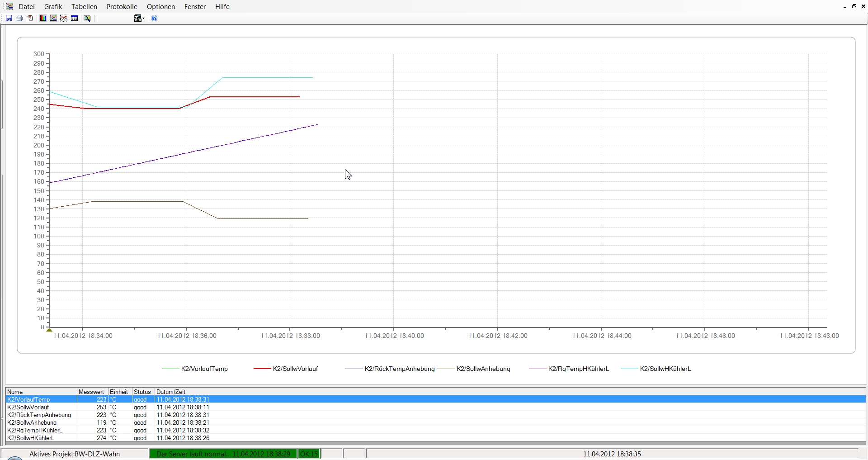This screenshot has width=868, height=460.
Task: Select the K2/SollwAnhebung table row
Action: point(435,422)
